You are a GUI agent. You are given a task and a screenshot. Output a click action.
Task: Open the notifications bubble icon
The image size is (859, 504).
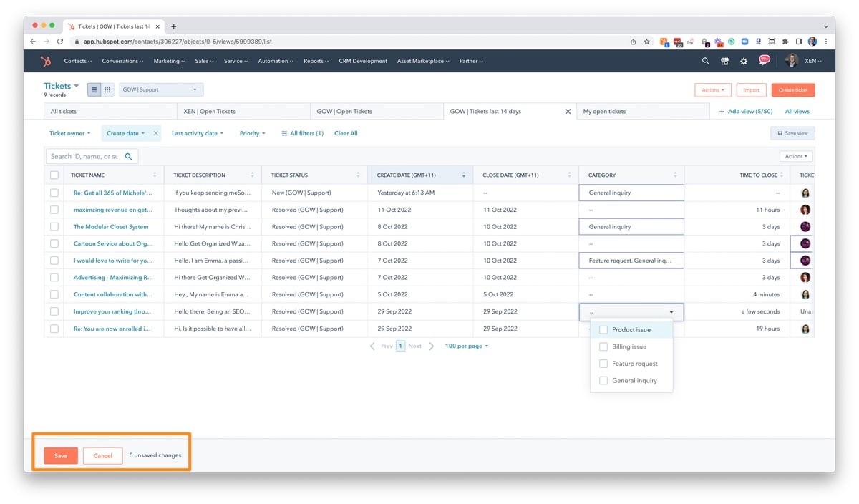click(764, 61)
